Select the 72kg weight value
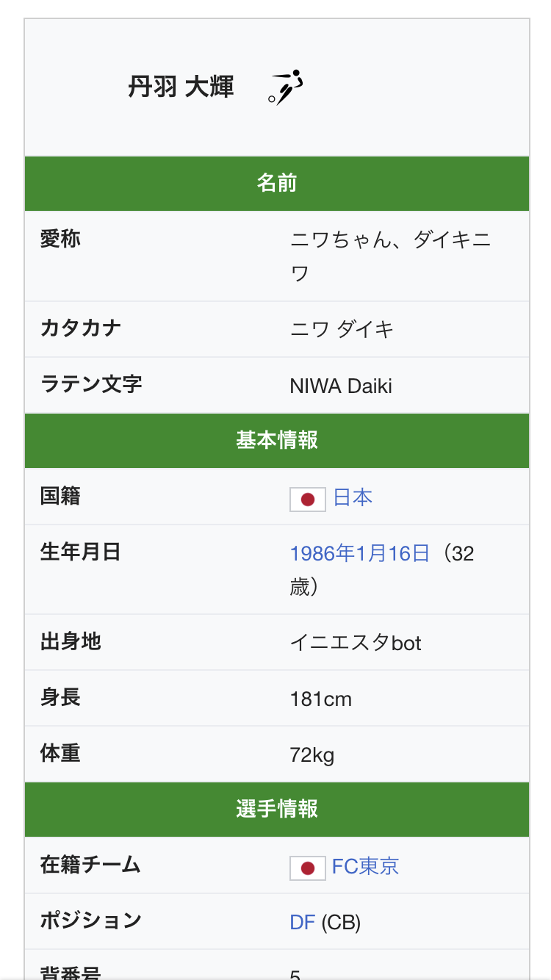 click(312, 754)
